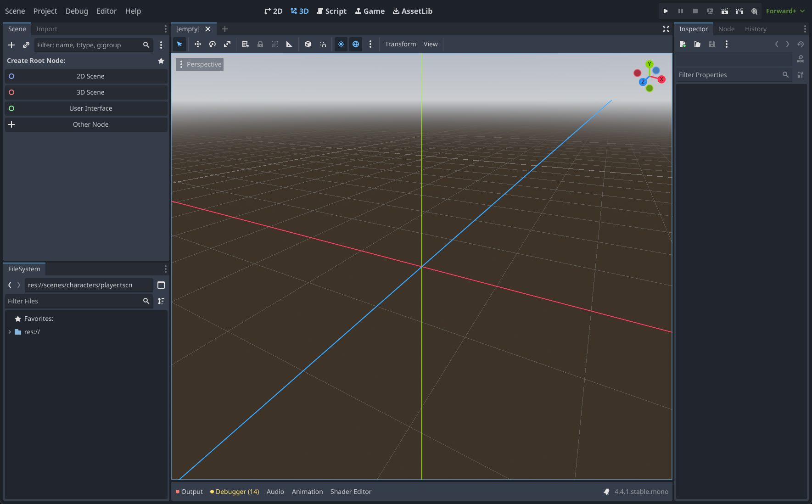Open the search documentation icon in Inspector
Image resolution: width=812 pixels, height=504 pixels.
[800, 59]
